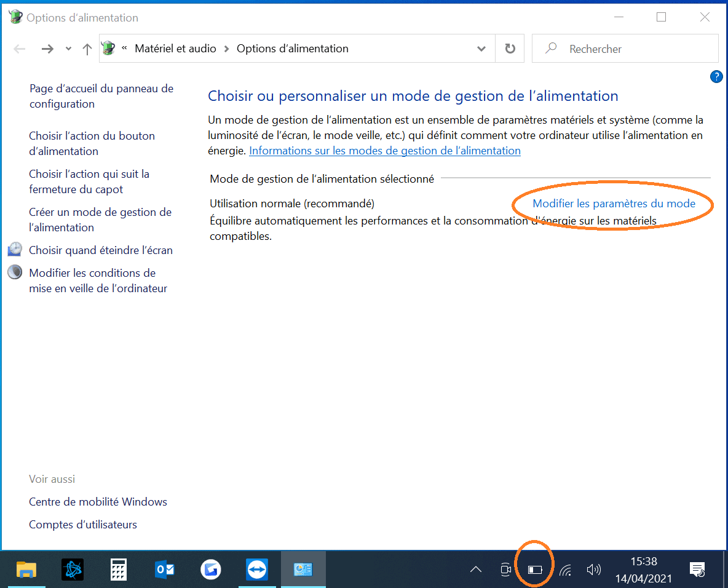
Task: Open File Explorer from the taskbar
Action: 26,570
